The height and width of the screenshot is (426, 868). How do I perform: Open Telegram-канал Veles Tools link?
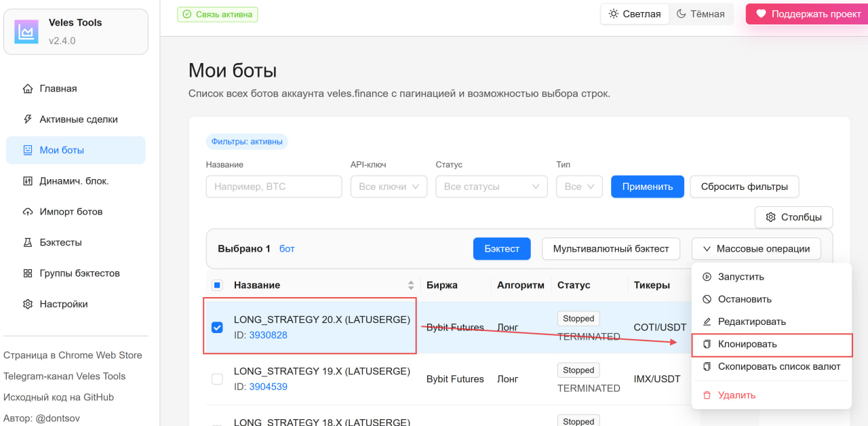[x=64, y=376]
